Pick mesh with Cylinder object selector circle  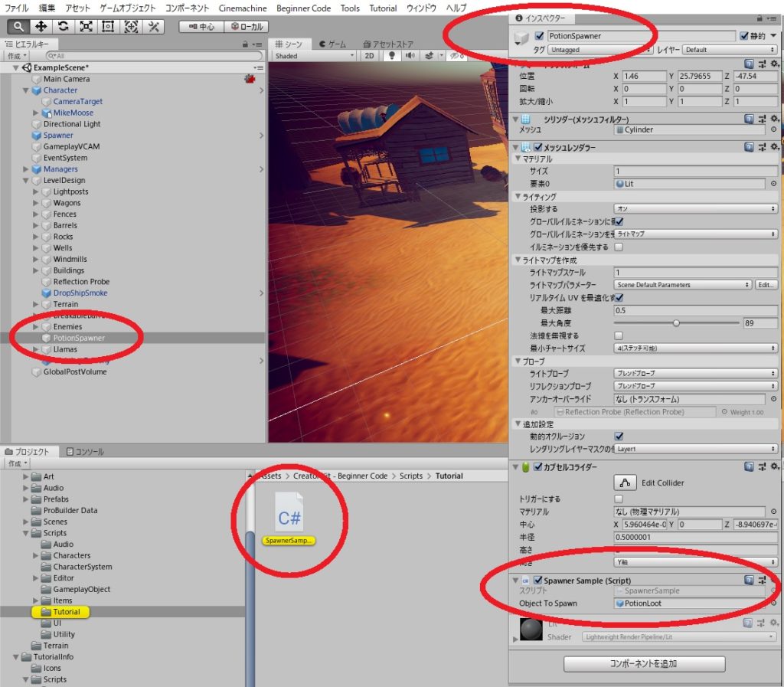click(x=773, y=129)
